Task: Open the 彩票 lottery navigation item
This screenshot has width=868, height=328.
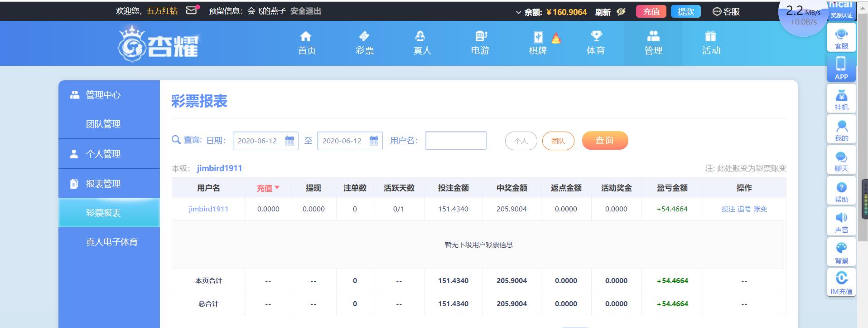Action: coord(365,43)
